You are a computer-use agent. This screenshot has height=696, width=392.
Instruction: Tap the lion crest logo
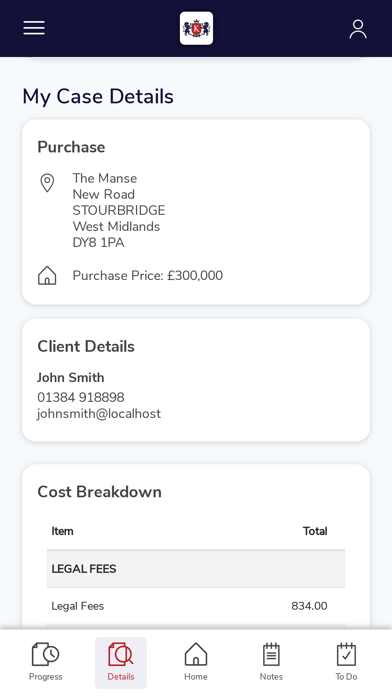click(x=196, y=28)
